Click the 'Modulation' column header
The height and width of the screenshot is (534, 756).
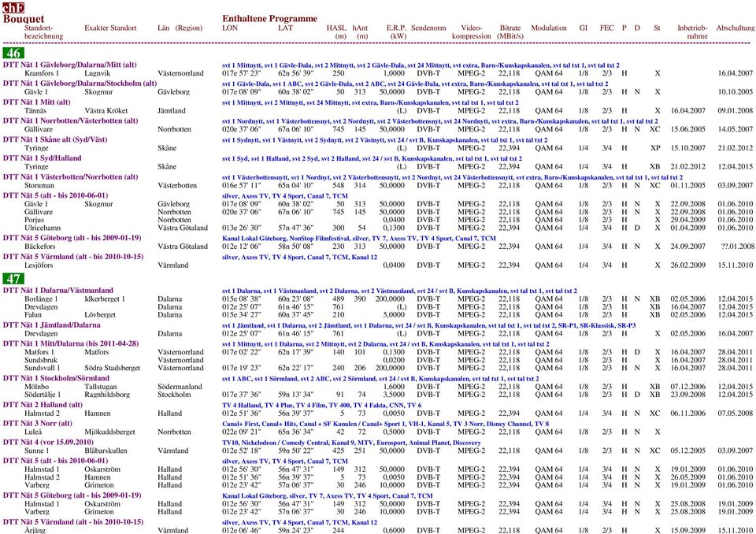(549, 28)
